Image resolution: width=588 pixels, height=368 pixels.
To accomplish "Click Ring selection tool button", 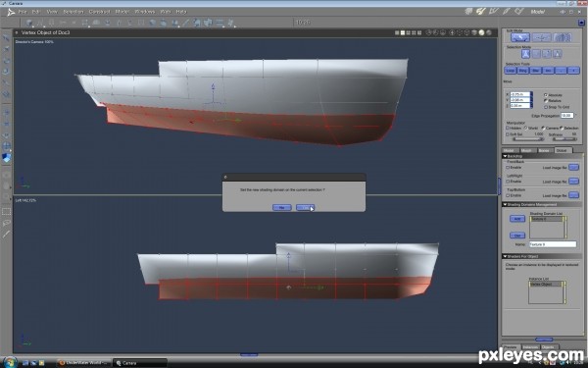I will click(523, 71).
